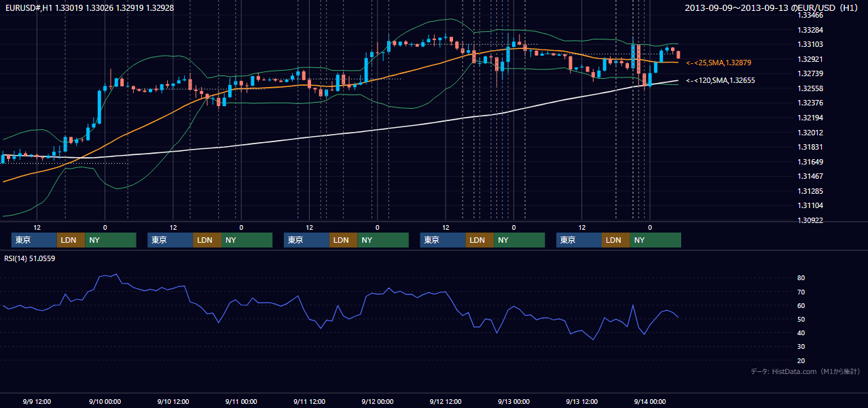
Task: Click price axis label 1.31285
Action: tap(810, 191)
